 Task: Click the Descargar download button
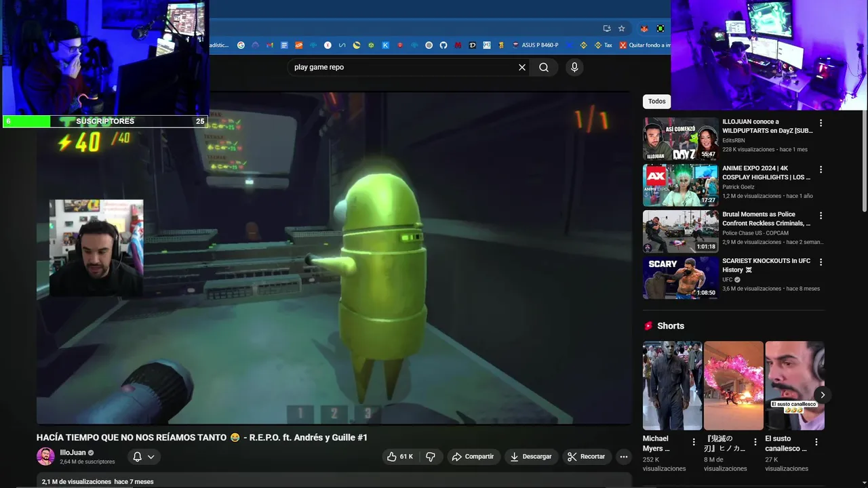pos(531,457)
